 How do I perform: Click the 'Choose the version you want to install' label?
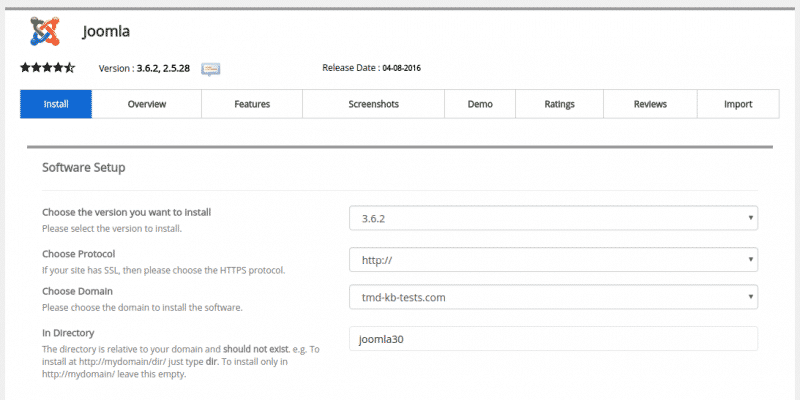127,212
